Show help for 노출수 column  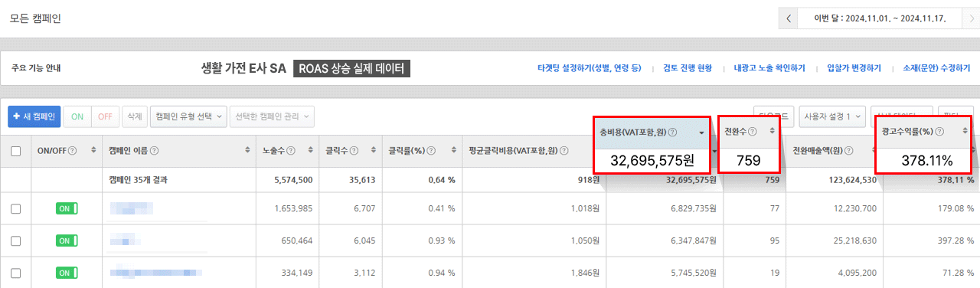291,151
